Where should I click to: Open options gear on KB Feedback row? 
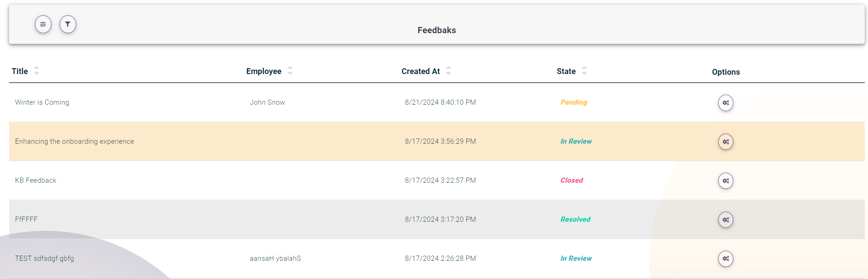[725, 180]
